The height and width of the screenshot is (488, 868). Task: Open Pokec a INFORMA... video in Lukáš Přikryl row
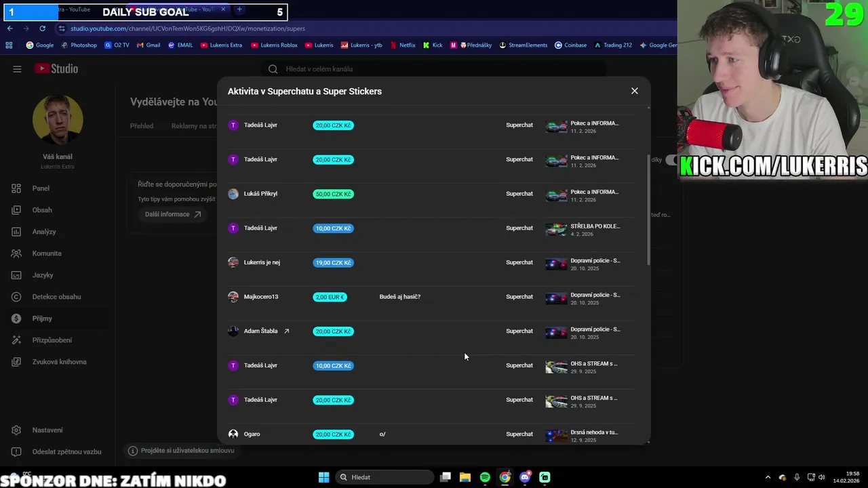coord(556,195)
